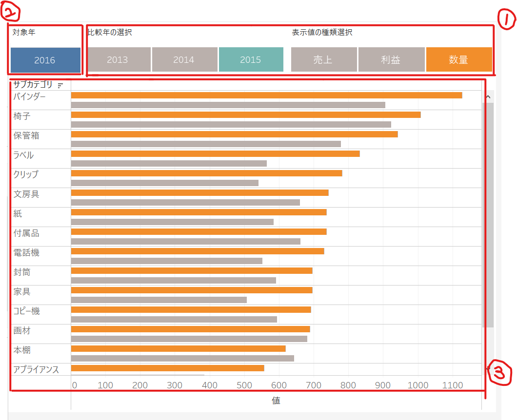Click the orange bar for 封筒

(x=192, y=270)
